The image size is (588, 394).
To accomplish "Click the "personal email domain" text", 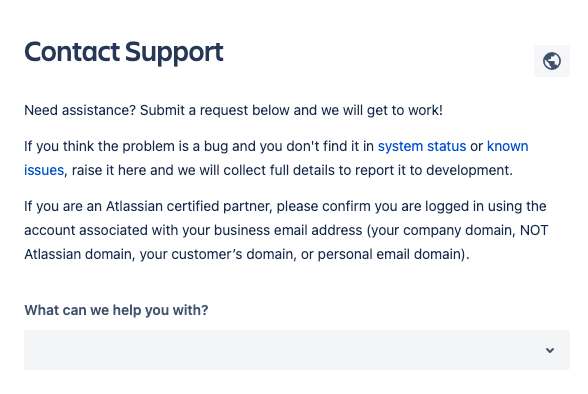I will pos(389,254).
